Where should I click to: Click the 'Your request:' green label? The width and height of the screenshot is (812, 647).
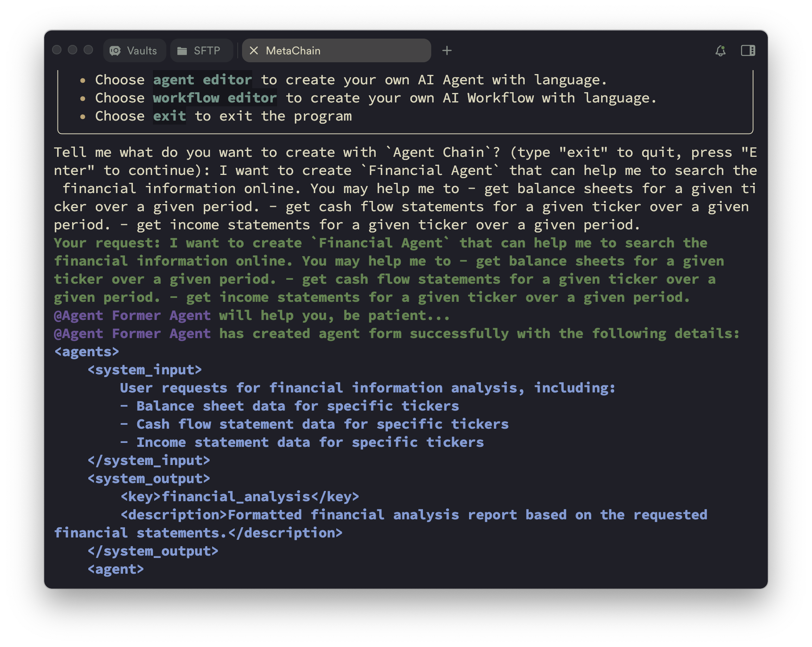(107, 243)
